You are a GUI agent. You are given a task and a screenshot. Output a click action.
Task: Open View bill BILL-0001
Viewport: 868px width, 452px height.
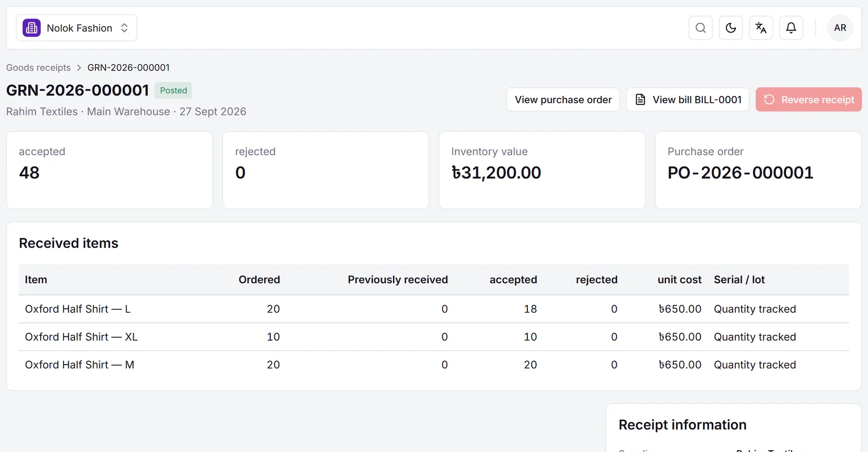point(688,100)
